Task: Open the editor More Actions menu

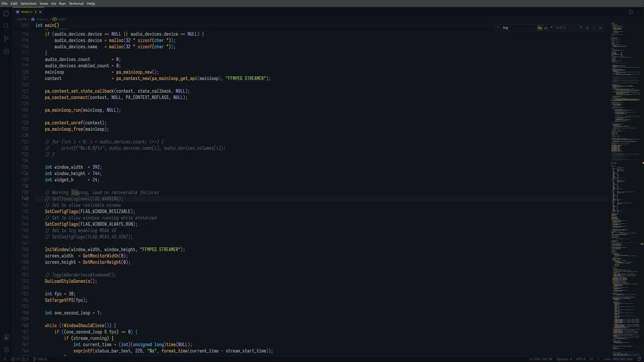Action: (x=638, y=12)
